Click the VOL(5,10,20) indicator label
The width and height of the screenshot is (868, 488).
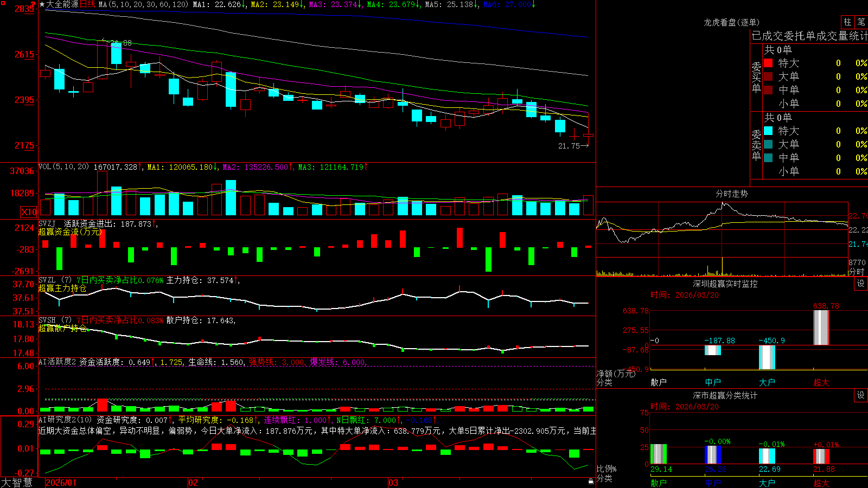(x=63, y=166)
